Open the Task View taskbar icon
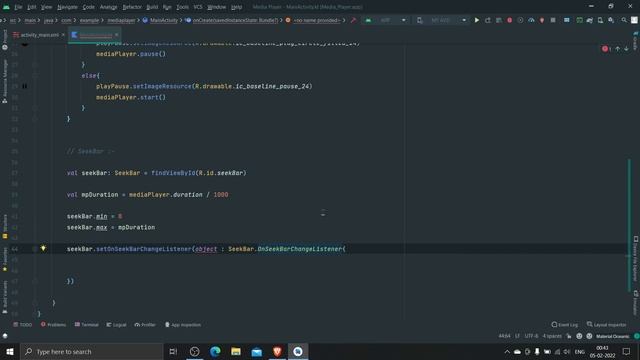Screen dimensions: 640x360 pyautogui.click(x=173, y=351)
